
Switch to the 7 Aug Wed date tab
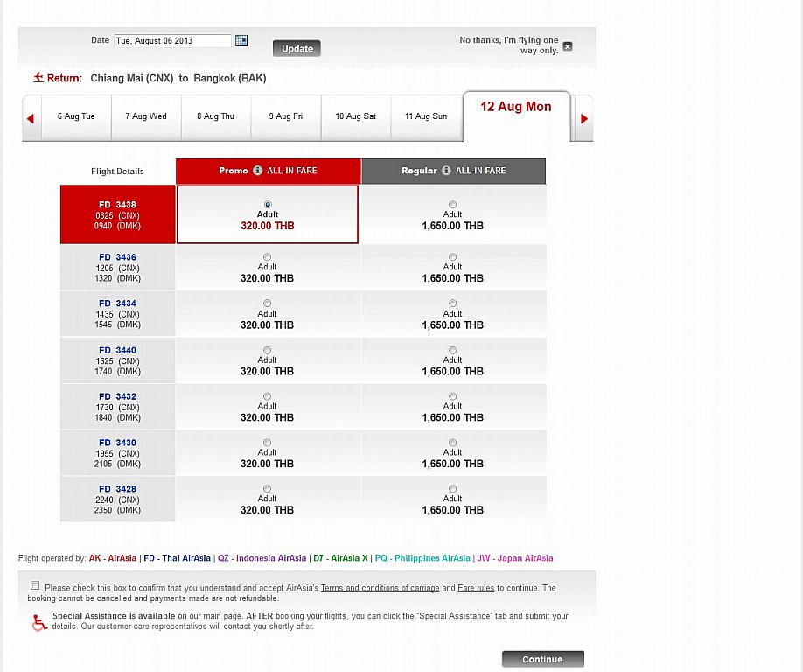[x=146, y=116]
